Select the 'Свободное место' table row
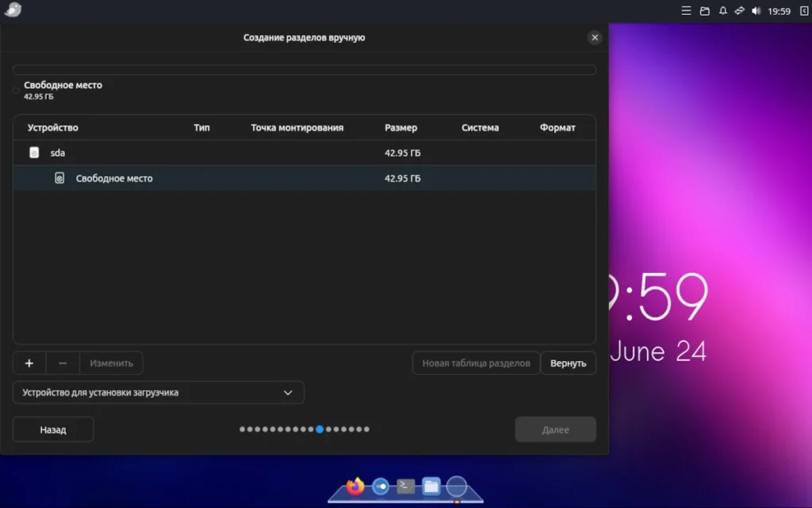This screenshot has width=812, height=508. click(304, 179)
